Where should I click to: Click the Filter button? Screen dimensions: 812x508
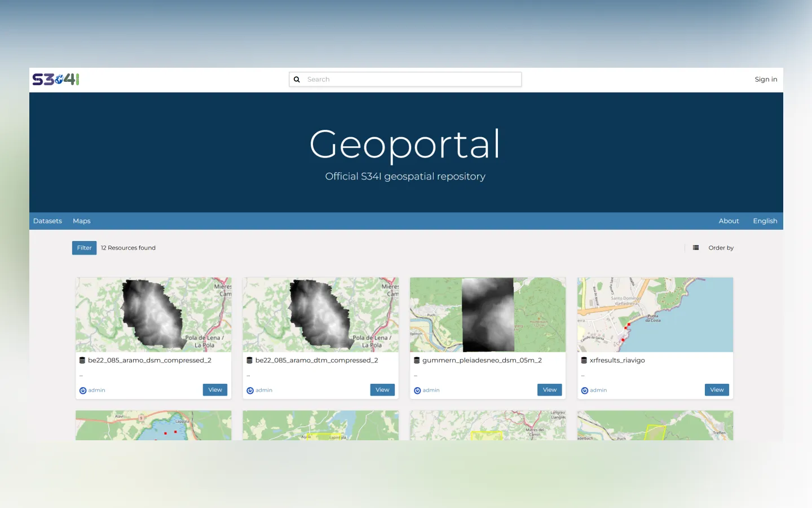(x=84, y=248)
